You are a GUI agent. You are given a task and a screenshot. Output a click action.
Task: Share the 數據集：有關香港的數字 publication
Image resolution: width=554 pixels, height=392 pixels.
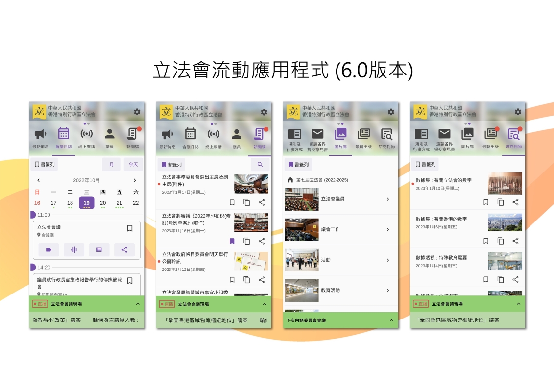(515, 241)
